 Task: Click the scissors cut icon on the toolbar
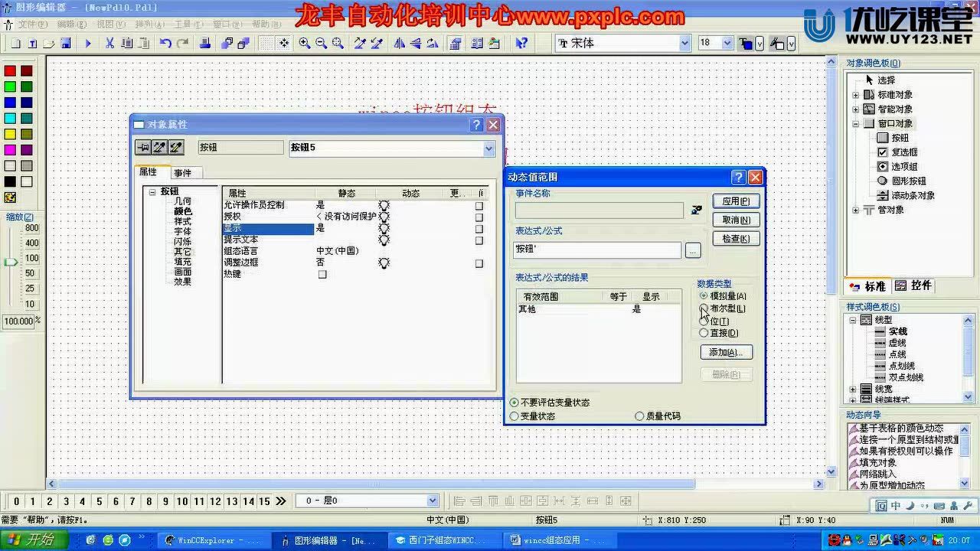click(x=109, y=44)
